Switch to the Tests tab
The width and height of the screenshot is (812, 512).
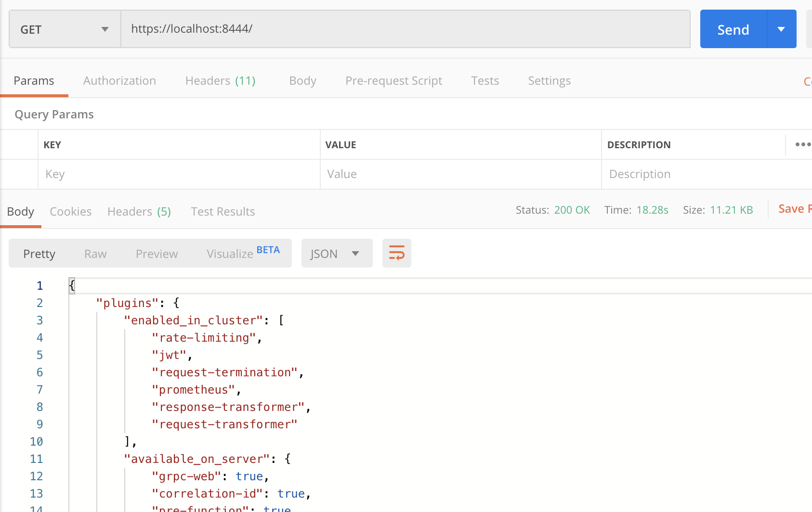[485, 80]
